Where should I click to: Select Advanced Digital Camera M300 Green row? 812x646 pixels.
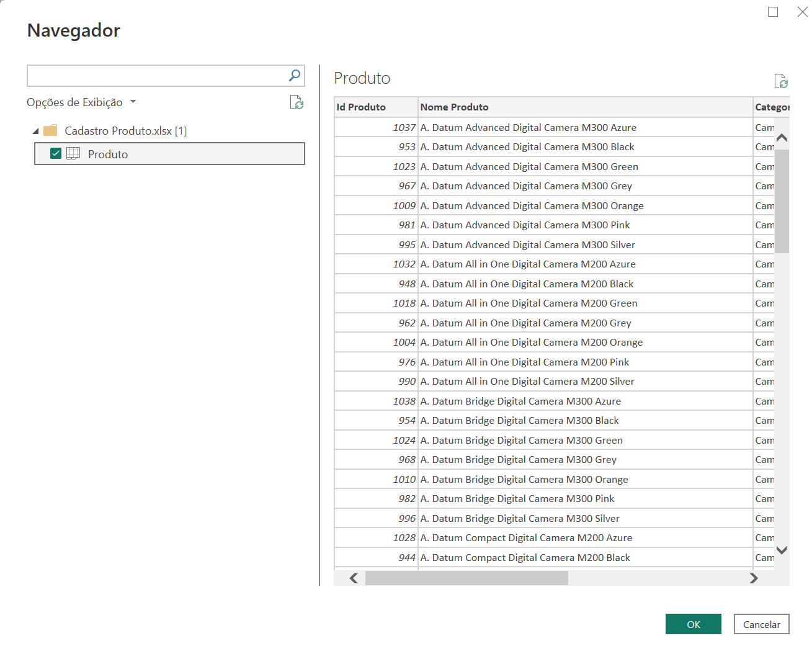click(554, 166)
